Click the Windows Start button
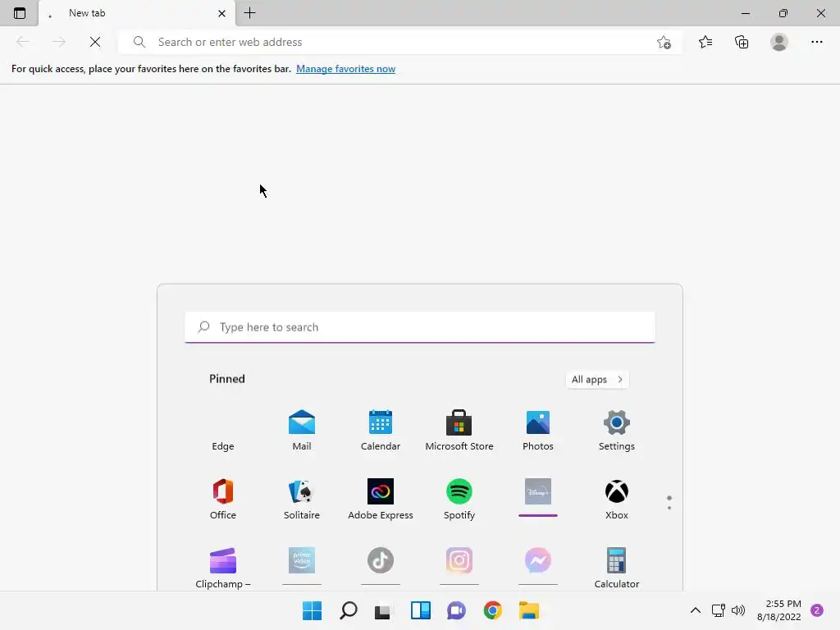840x630 pixels. pos(312,610)
